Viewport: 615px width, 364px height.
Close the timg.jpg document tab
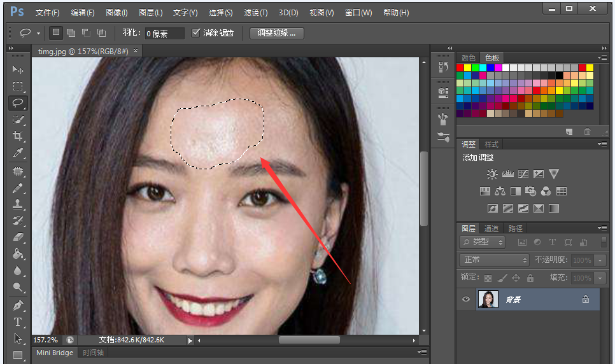pyautogui.click(x=136, y=51)
